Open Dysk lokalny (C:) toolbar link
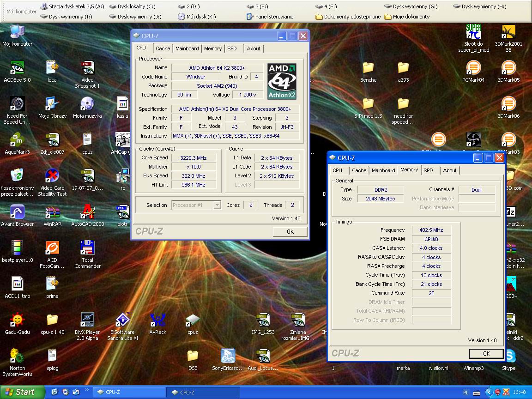 [x=132, y=6]
